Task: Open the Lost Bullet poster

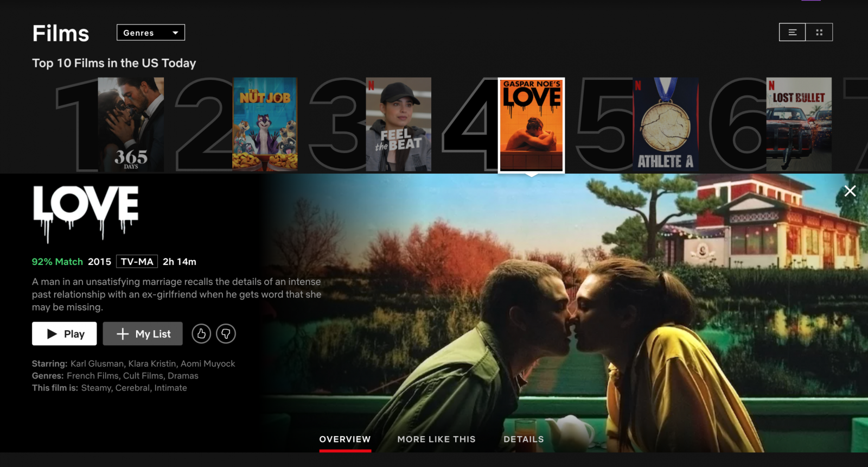Action: [799, 124]
